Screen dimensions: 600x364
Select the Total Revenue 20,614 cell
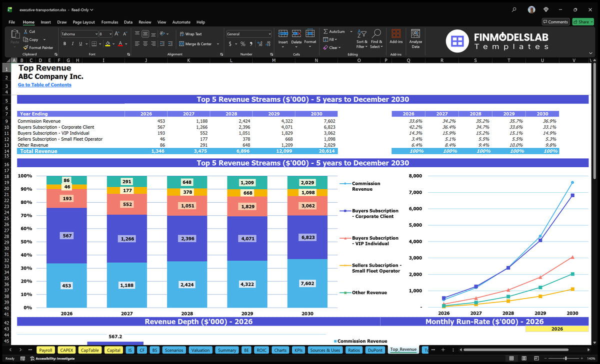[x=316, y=151]
